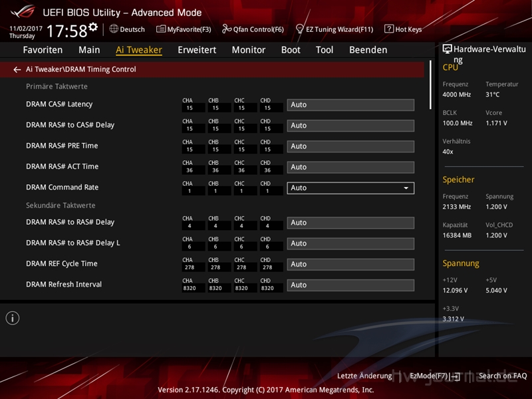Open the Favoriten tab
532x399 pixels.
click(43, 50)
